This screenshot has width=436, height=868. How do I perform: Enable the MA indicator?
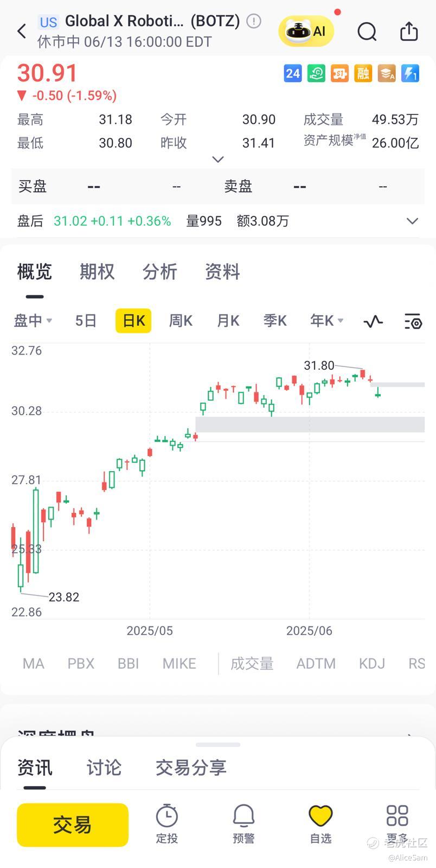click(x=34, y=663)
